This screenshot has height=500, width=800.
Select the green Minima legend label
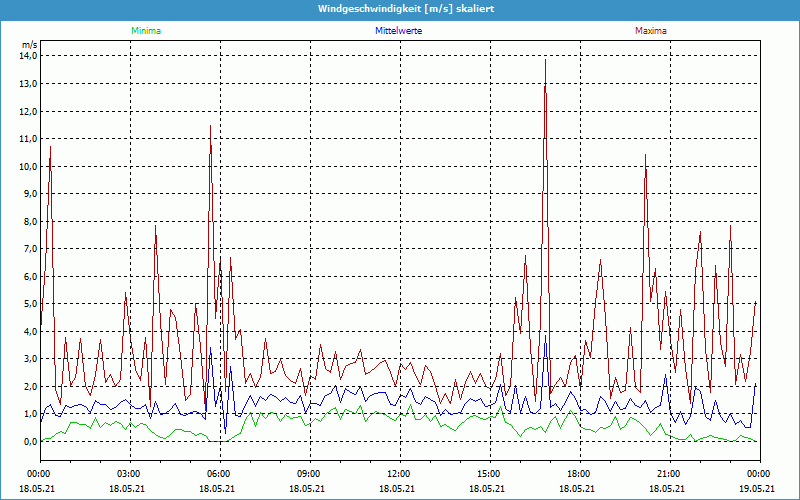coord(145,31)
